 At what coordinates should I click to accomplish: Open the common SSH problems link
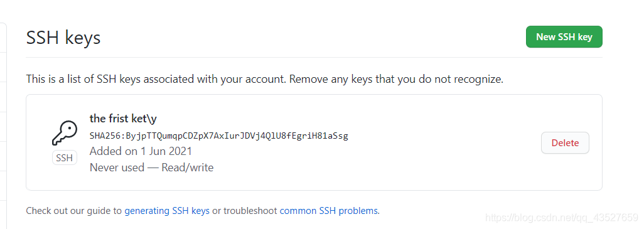pyautogui.click(x=328, y=211)
